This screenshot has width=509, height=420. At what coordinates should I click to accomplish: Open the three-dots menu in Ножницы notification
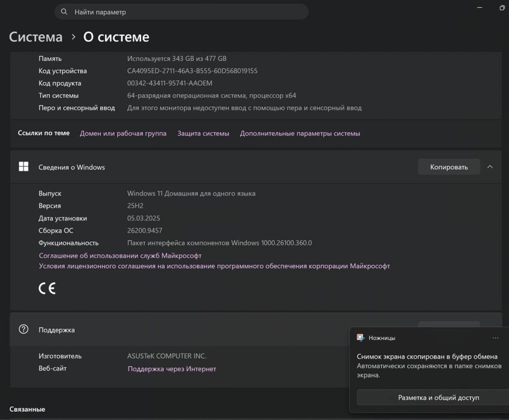click(495, 338)
